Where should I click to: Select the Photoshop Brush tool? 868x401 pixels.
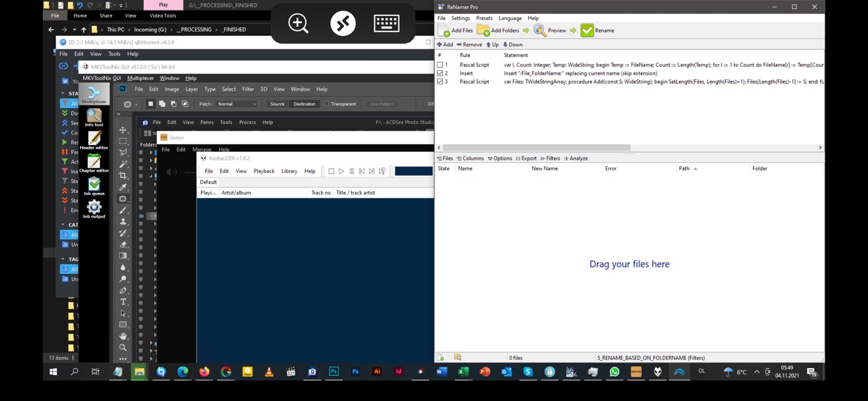(123, 210)
